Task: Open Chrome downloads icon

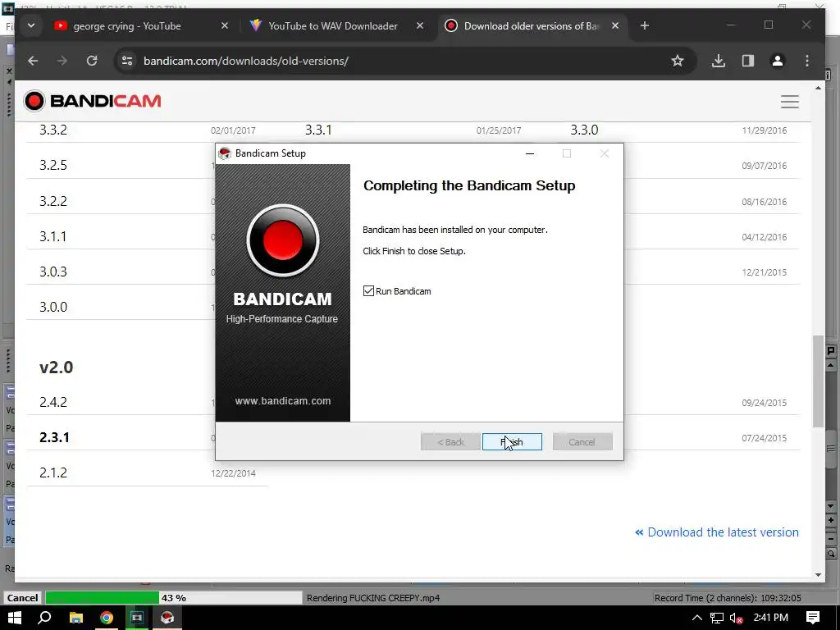Action: (719, 61)
